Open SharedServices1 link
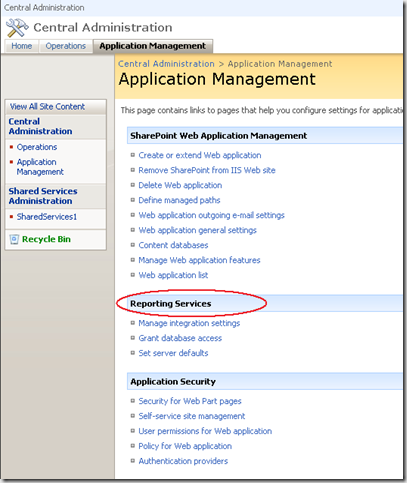 pos(47,217)
